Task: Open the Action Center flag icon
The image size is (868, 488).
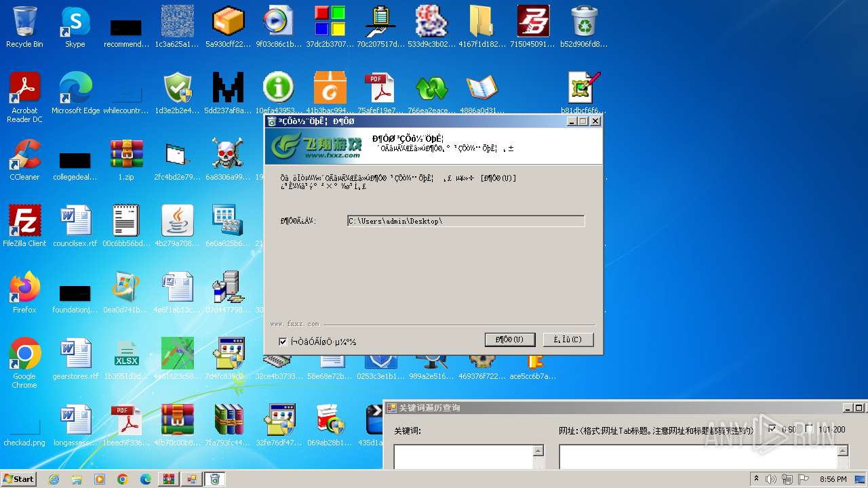Action: click(804, 479)
